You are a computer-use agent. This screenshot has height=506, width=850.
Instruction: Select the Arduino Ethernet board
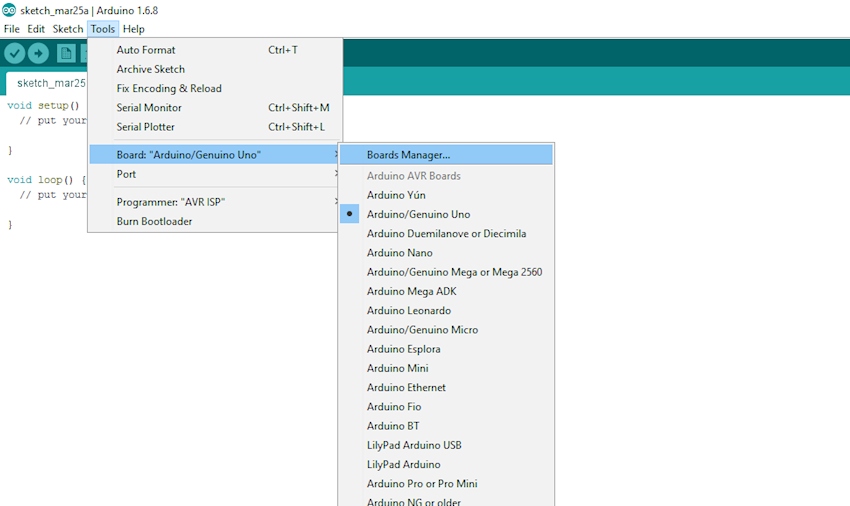(446, 388)
